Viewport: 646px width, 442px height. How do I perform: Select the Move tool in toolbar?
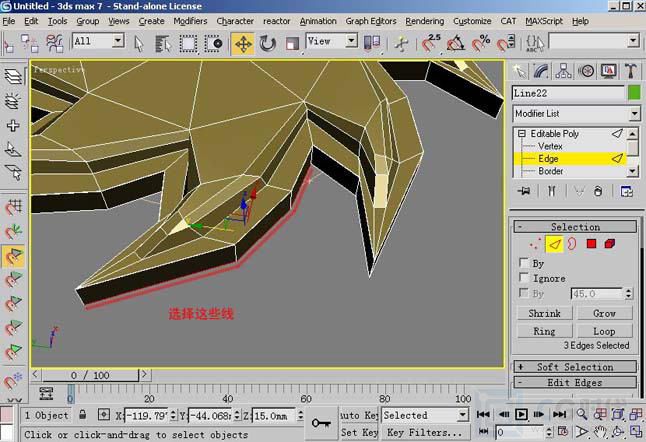(x=243, y=43)
